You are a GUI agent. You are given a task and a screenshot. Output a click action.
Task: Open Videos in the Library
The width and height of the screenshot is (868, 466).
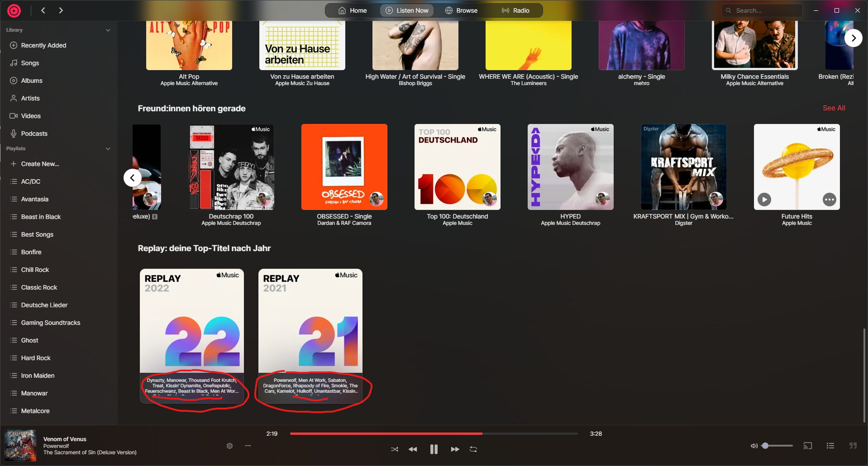pos(31,116)
